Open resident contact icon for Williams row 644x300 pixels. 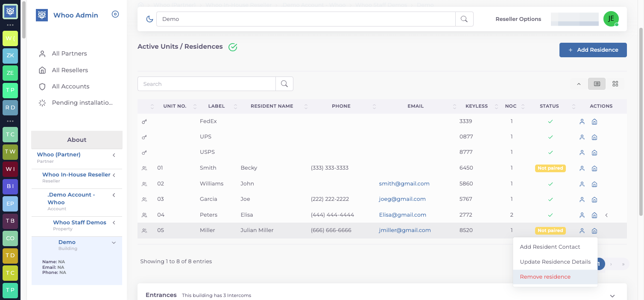[582, 184]
